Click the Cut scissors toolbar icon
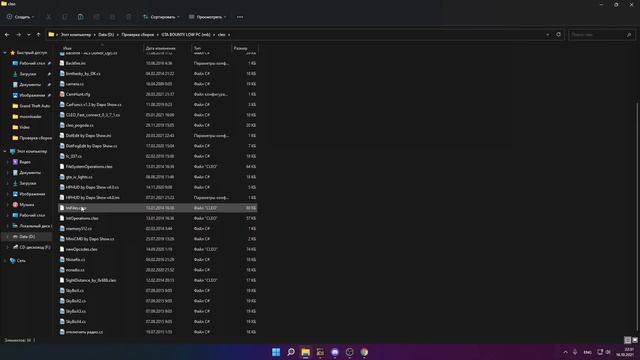 [49, 17]
